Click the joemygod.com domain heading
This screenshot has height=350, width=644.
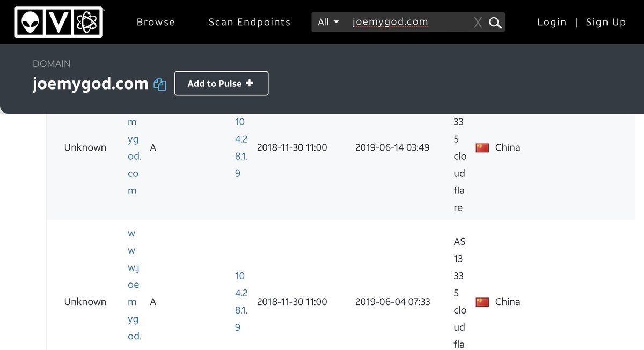coord(90,84)
